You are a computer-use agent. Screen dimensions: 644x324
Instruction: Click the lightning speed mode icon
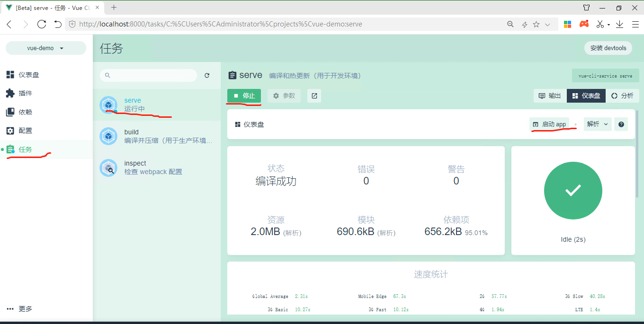(x=524, y=24)
